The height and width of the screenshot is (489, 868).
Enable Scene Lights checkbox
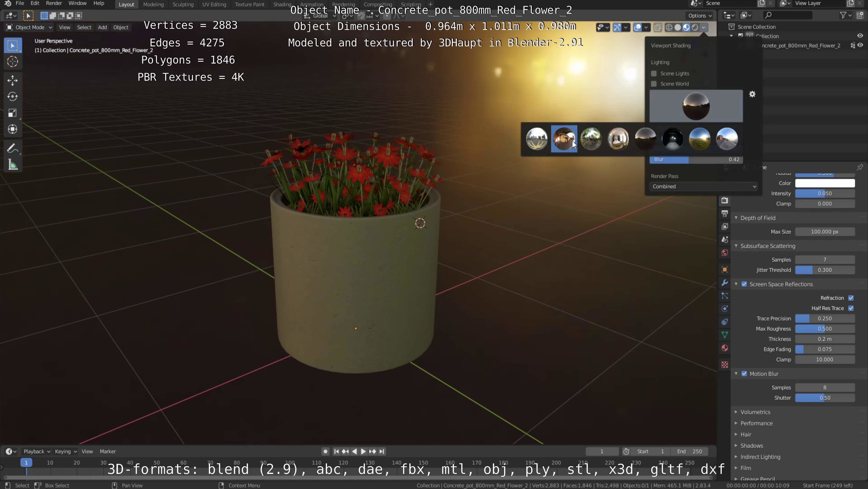click(654, 74)
